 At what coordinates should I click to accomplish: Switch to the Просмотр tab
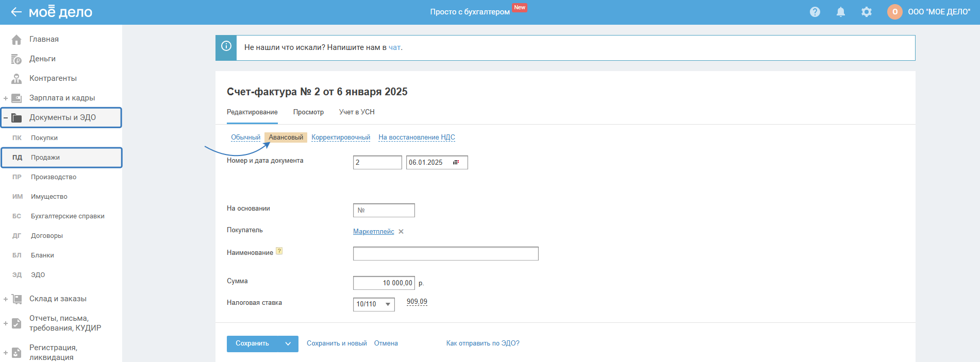(308, 112)
